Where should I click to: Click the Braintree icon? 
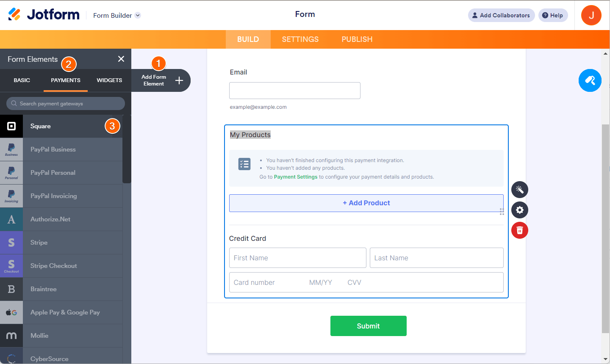11,289
